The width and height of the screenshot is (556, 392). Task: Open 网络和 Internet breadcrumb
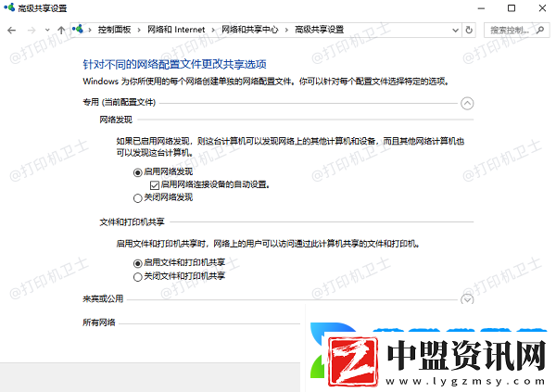[176, 30]
